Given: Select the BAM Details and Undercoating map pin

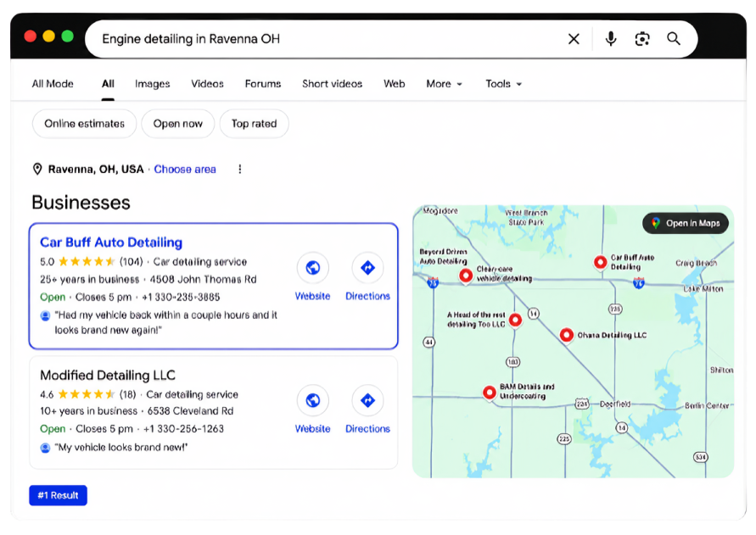Looking at the screenshot, I should [x=490, y=393].
